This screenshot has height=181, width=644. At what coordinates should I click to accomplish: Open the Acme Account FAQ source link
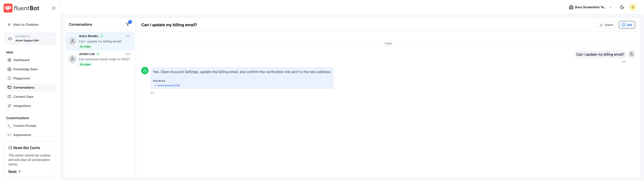point(168,85)
